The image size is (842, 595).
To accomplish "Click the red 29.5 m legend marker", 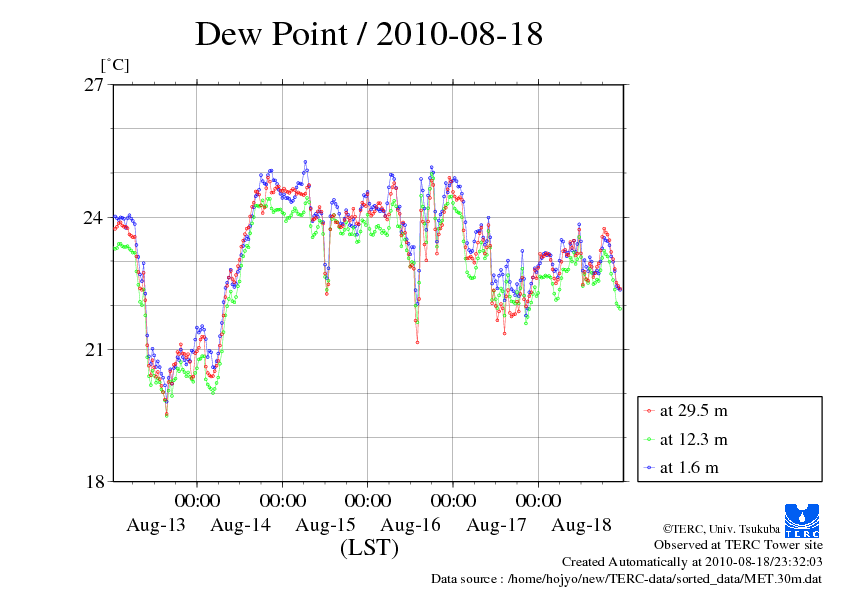I will 649,411.
